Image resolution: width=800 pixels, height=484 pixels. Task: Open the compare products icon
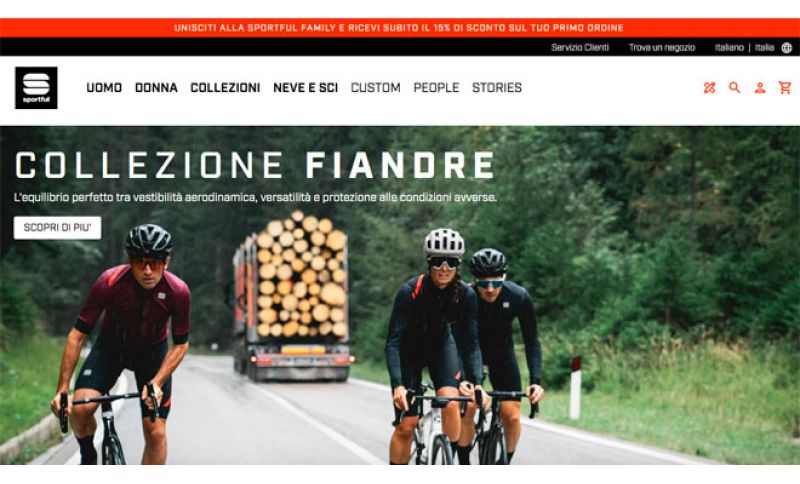pyautogui.click(x=709, y=88)
